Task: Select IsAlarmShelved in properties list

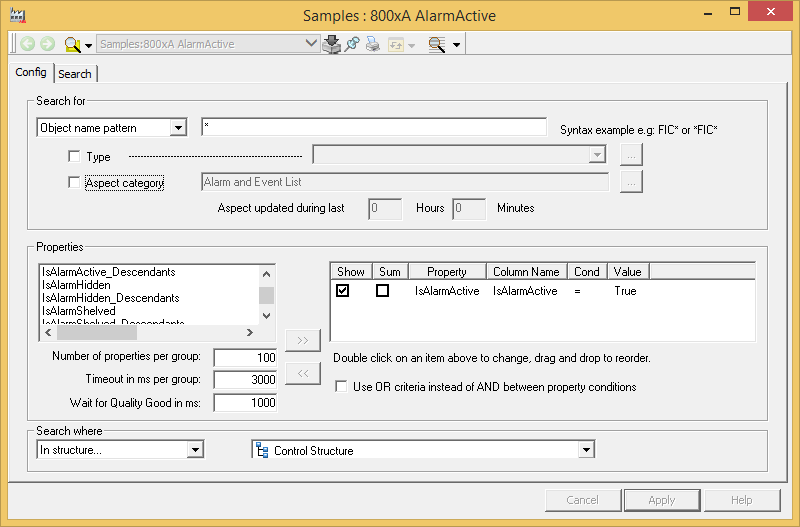Action: coord(79,311)
